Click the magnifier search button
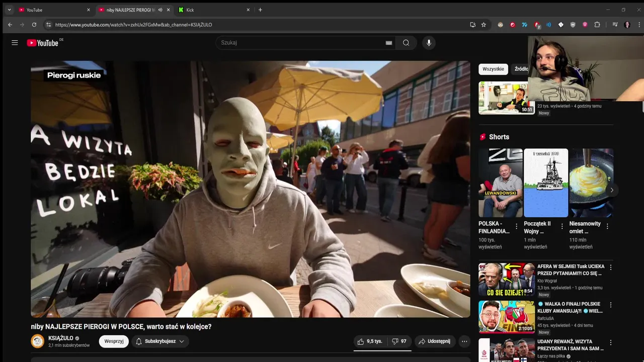The height and width of the screenshot is (362, 644). coord(406,43)
